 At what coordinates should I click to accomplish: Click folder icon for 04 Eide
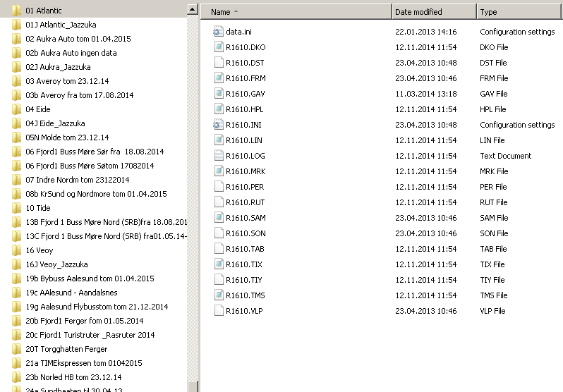(x=16, y=109)
